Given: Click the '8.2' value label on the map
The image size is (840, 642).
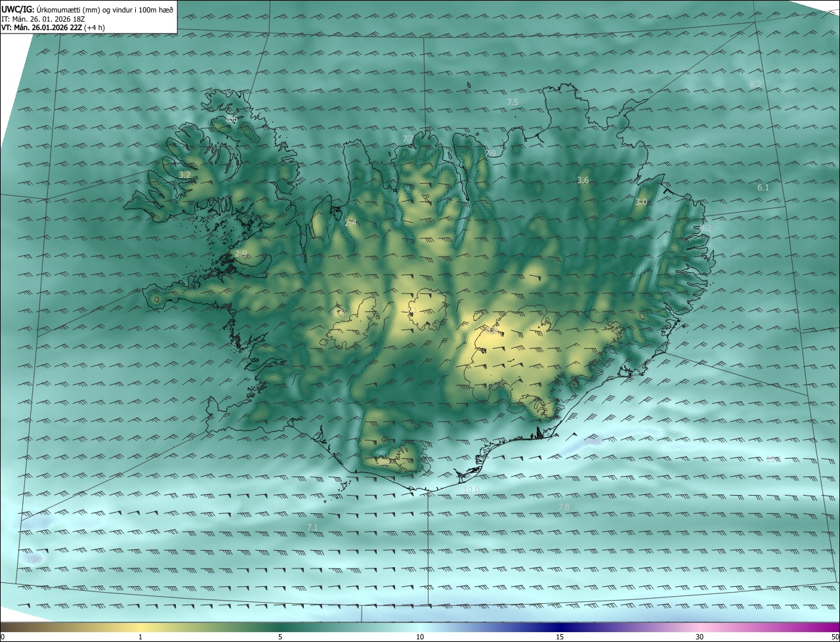Looking at the screenshot, I should coord(755,84).
